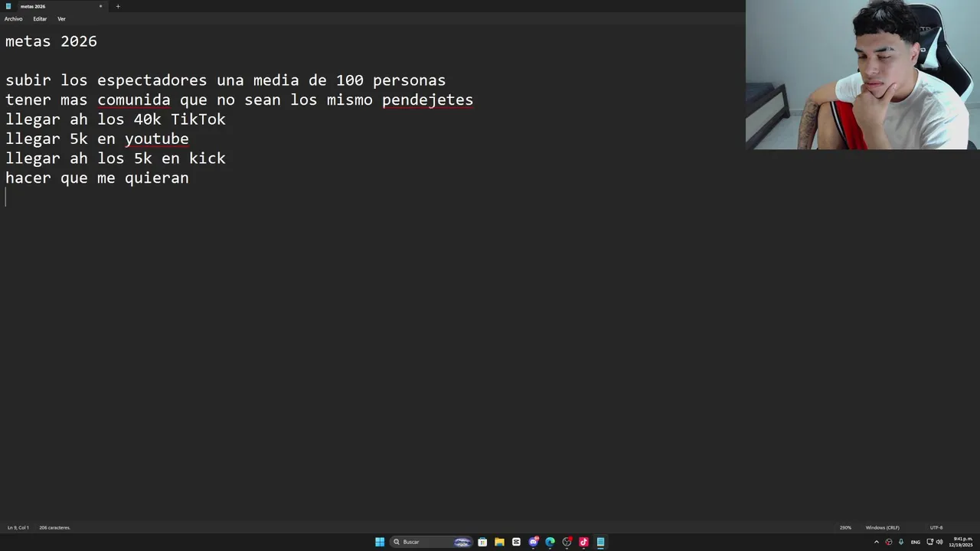Open Microsoft Store from the taskbar
The width and height of the screenshot is (980, 551).
pos(482,542)
